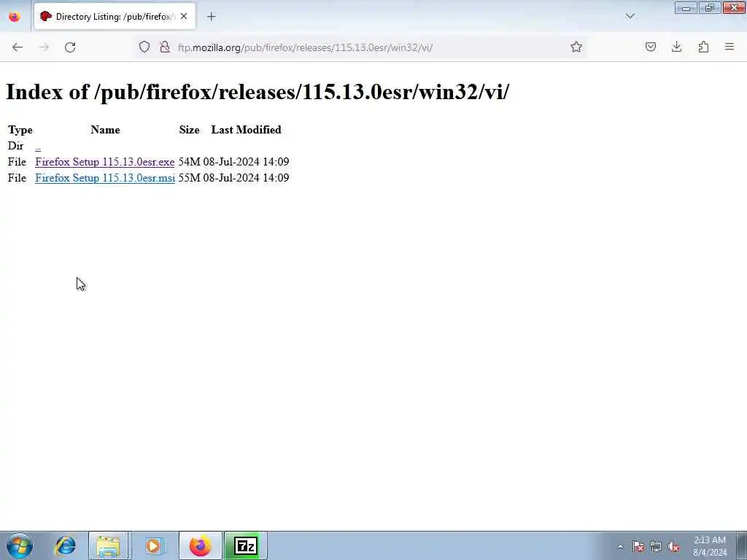
Task: Click the 'Name' column header
Action: [x=105, y=130]
